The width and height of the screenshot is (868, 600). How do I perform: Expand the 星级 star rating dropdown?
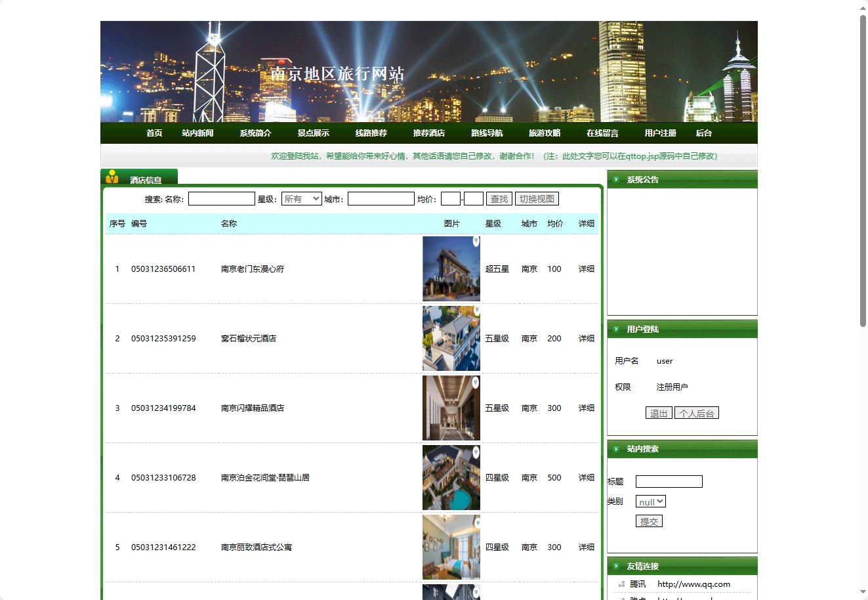(301, 199)
